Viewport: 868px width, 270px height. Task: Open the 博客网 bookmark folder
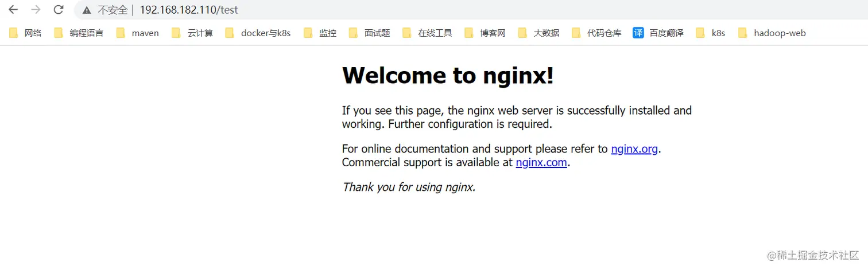pyautogui.click(x=485, y=33)
